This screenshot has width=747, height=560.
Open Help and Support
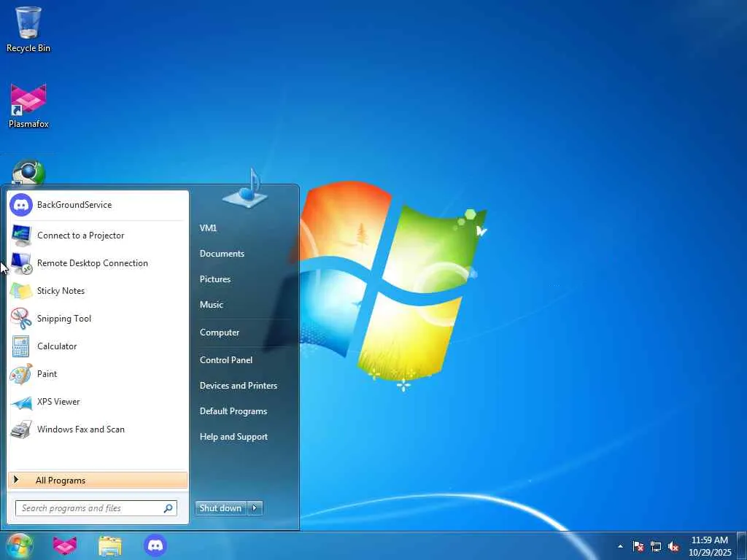[x=234, y=437]
